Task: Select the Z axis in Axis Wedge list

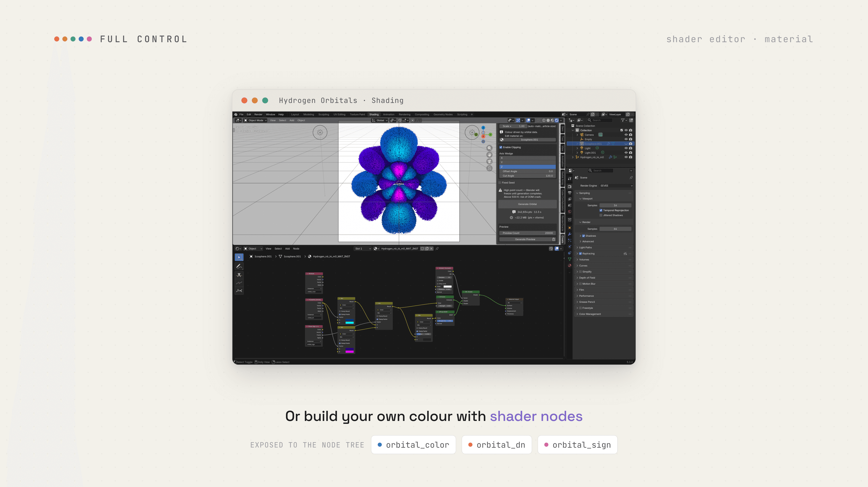Action: tap(527, 167)
